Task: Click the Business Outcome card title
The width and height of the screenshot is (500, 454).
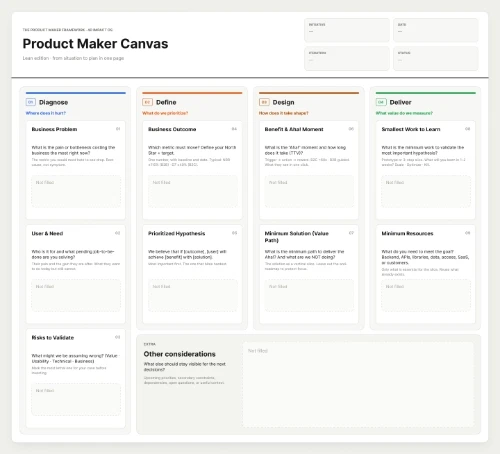Action: (172, 129)
